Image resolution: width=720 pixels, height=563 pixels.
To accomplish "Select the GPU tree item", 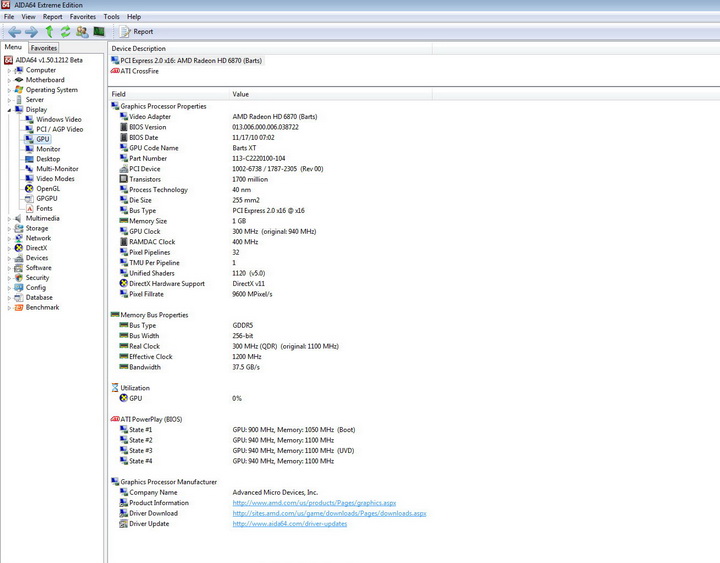I will [43, 139].
